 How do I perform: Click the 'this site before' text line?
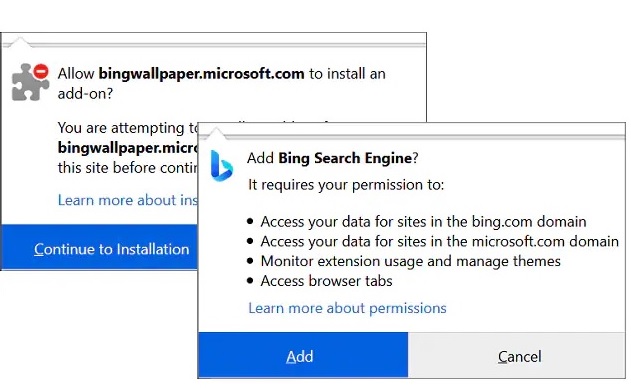pos(128,167)
